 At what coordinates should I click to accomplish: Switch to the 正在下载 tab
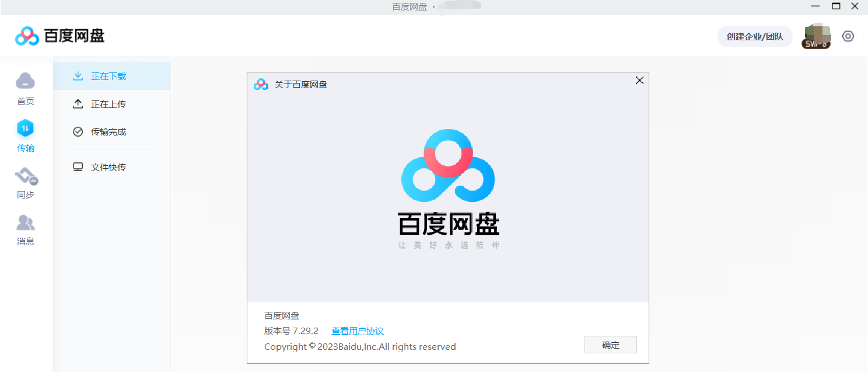pyautogui.click(x=112, y=76)
